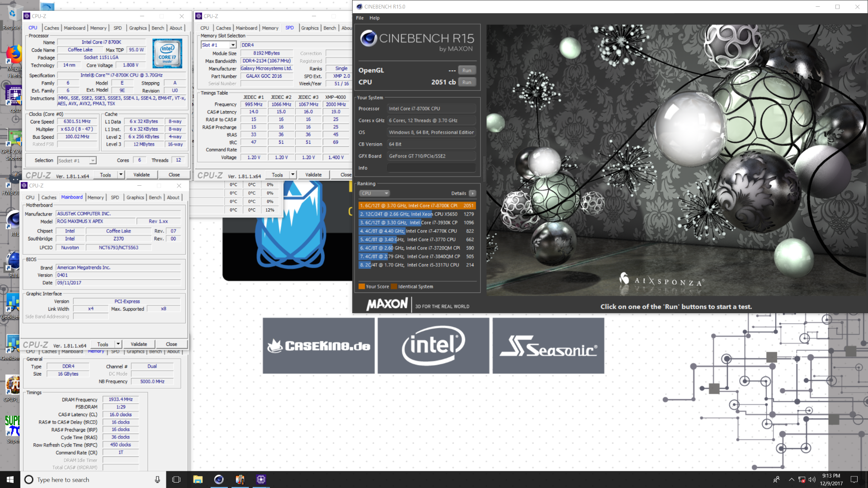Click Validate in top-left CPU-Z window
This screenshot has width=868, height=488.
(142, 175)
